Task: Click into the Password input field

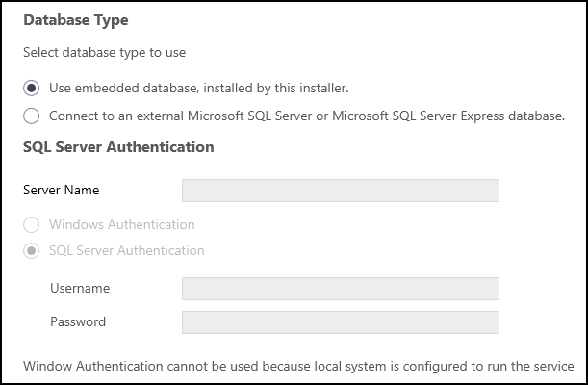Action: [341, 322]
